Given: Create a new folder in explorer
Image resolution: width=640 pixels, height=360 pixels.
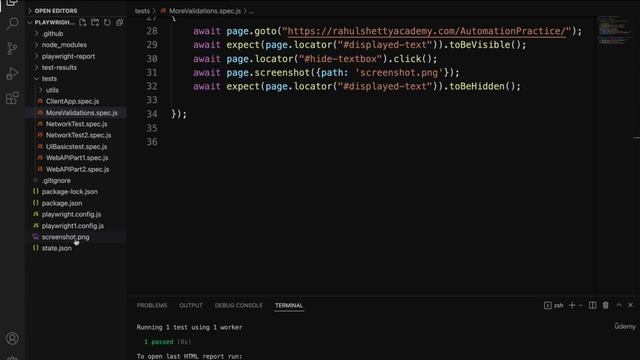Looking at the screenshot, I should tap(95, 22).
